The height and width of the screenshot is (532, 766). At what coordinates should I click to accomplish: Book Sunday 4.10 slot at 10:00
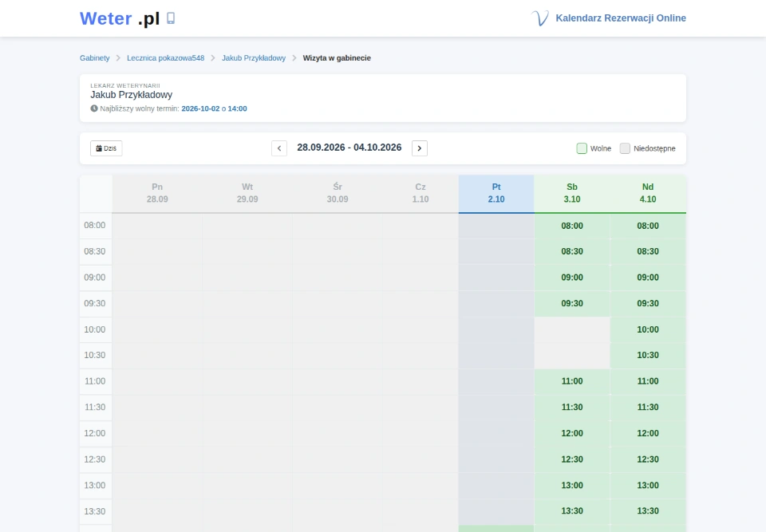(648, 329)
